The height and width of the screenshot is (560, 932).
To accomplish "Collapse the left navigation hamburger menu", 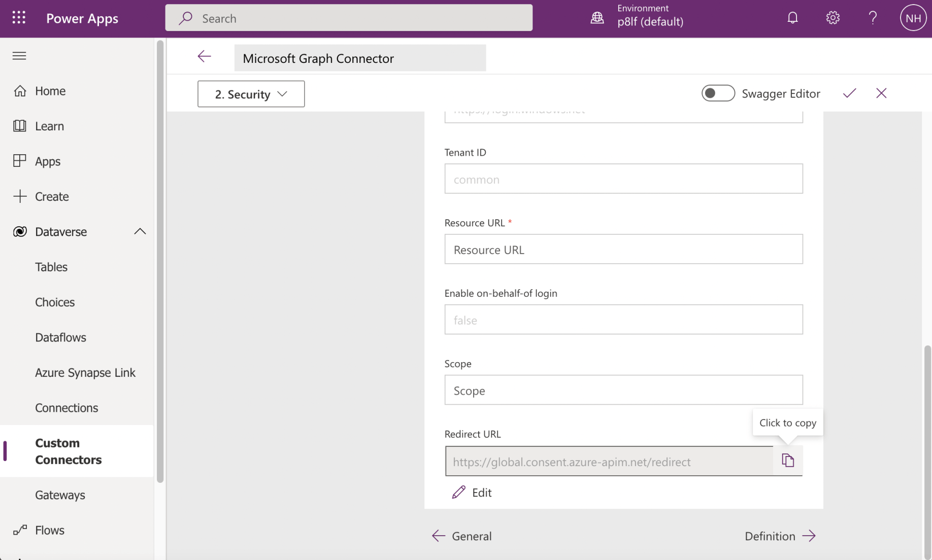I will (x=19, y=56).
